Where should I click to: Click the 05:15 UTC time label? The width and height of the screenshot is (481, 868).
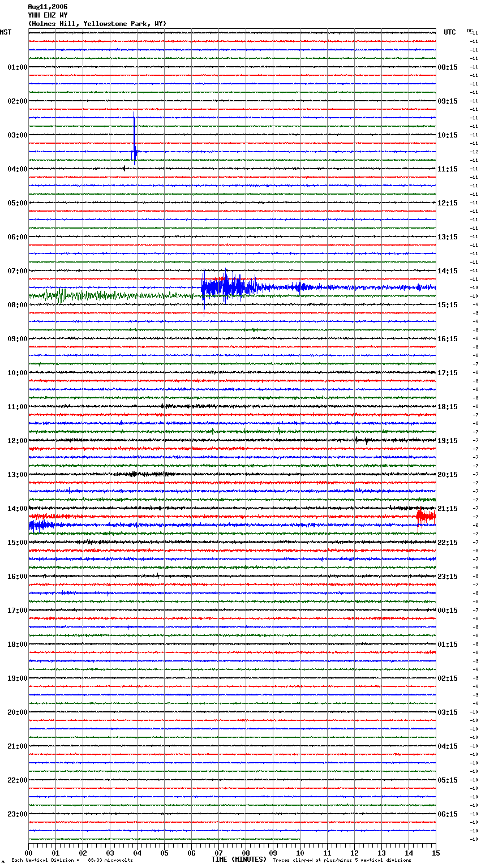(x=448, y=780)
